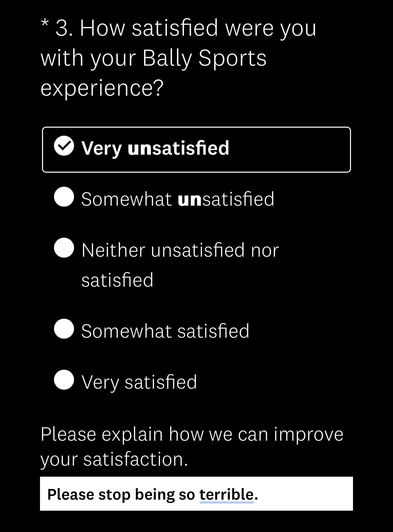This screenshot has width=393, height=532.
Task: Click the Somewhat unsatisfied label text
Action: [177, 199]
